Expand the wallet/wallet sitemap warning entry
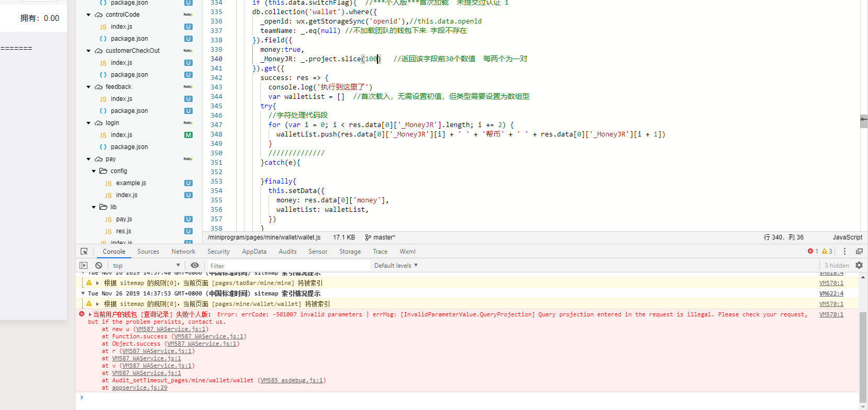 click(x=97, y=304)
